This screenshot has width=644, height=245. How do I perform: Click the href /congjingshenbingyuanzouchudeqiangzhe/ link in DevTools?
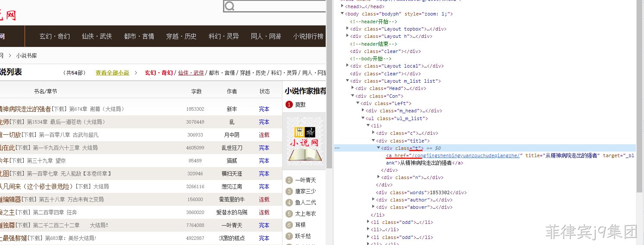465,155
